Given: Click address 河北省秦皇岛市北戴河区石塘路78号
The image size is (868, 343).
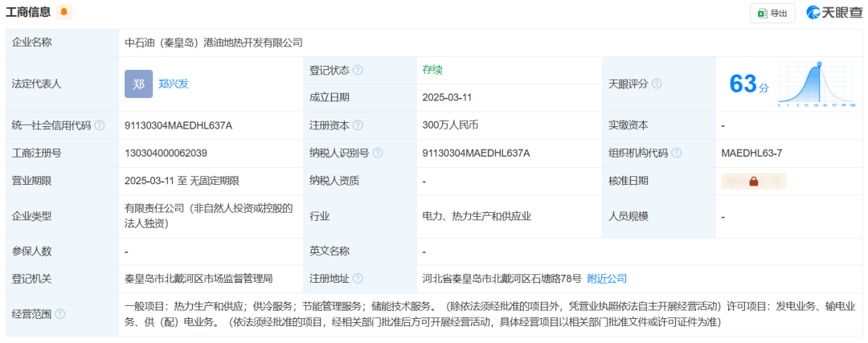Looking at the screenshot, I should tap(502, 279).
